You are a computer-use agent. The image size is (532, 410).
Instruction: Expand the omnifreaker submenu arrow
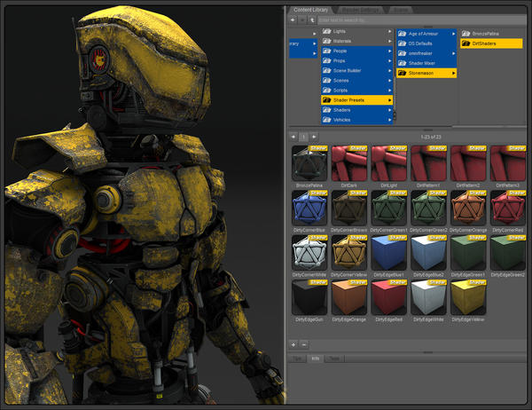pyautogui.click(x=454, y=53)
